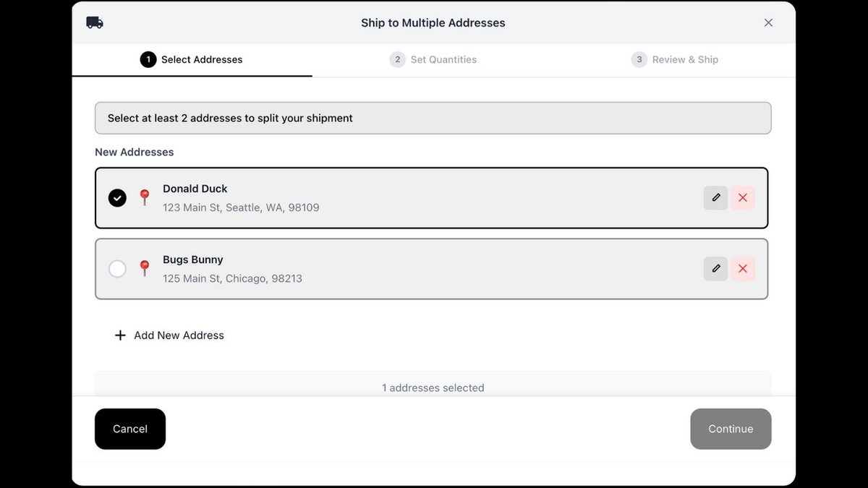Click the Donald Duck name text

tap(195, 189)
